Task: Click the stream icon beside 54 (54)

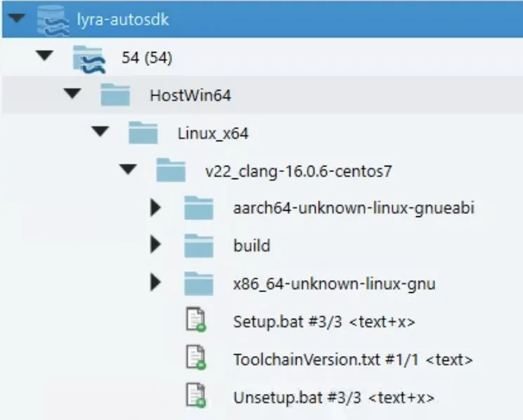Action: [x=88, y=58]
